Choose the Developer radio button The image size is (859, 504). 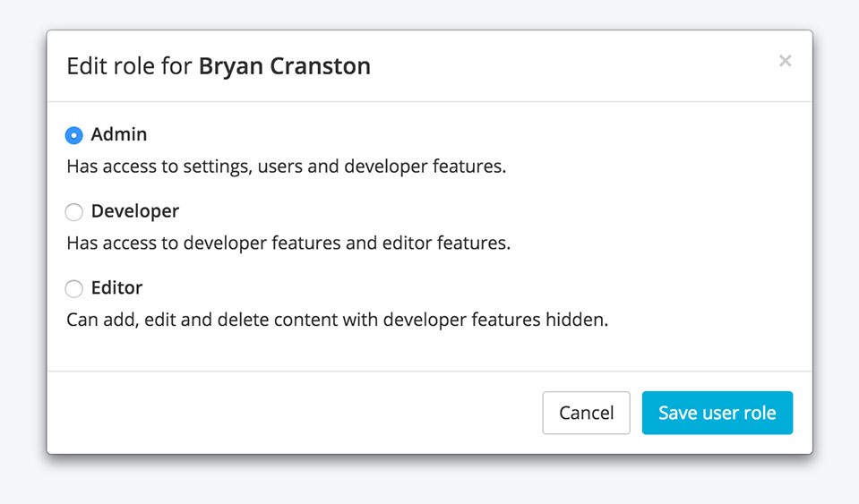74,212
